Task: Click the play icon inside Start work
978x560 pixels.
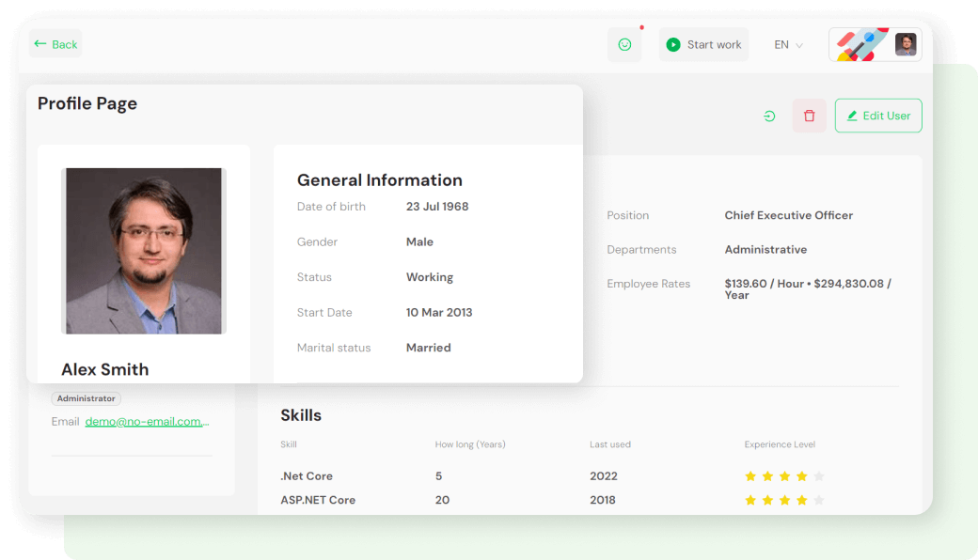Action: point(671,43)
